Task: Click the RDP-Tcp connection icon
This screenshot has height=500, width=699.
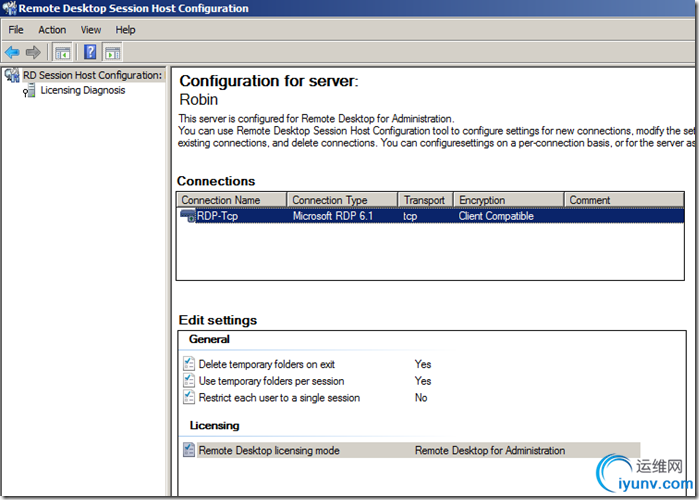Action: tap(187, 216)
